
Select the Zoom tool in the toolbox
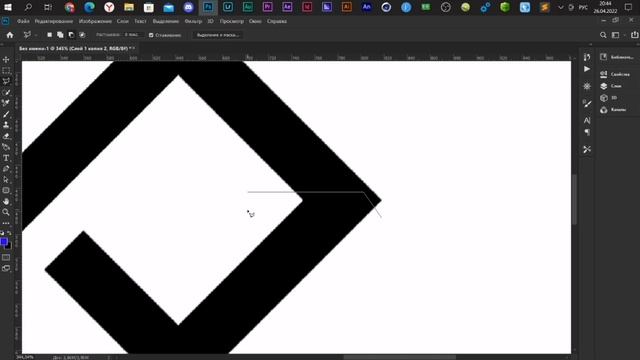6,212
